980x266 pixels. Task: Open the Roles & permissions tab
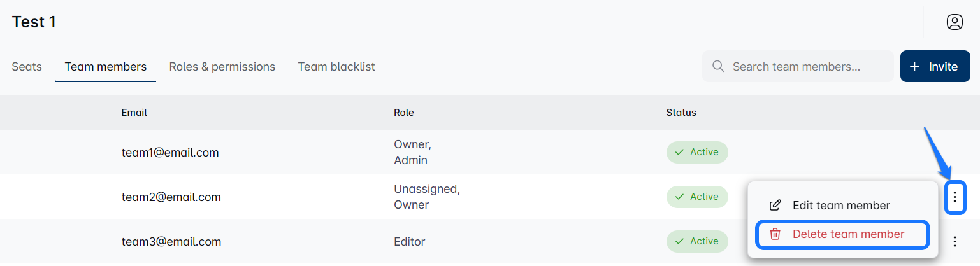pyautogui.click(x=222, y=67)
